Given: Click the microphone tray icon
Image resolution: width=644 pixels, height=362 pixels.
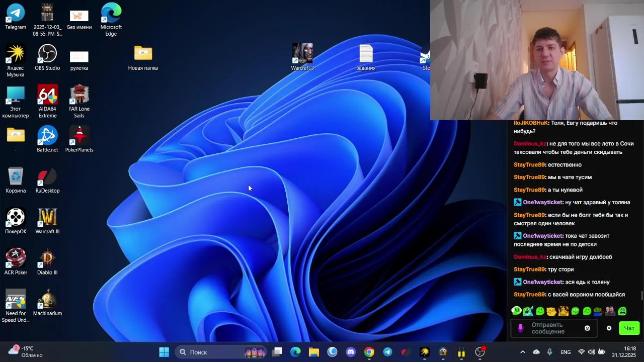Looking at the screenshot, I should point(550,352).
